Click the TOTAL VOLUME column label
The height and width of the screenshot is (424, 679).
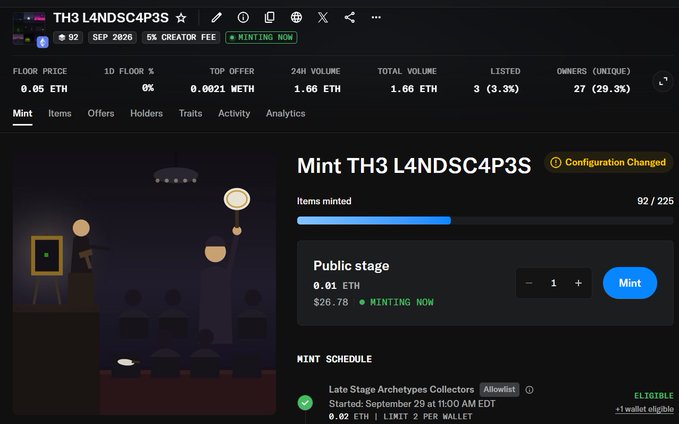[x=407, y=71]
